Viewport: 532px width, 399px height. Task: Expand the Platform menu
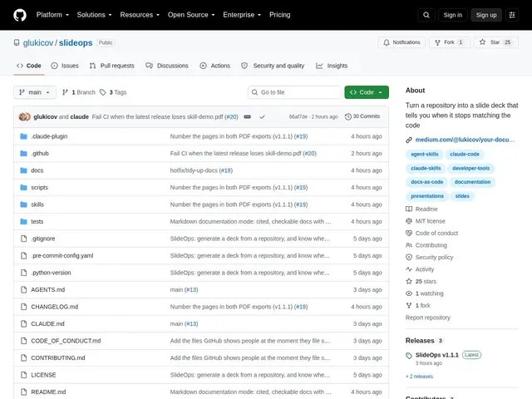click(x=52, y=15)
